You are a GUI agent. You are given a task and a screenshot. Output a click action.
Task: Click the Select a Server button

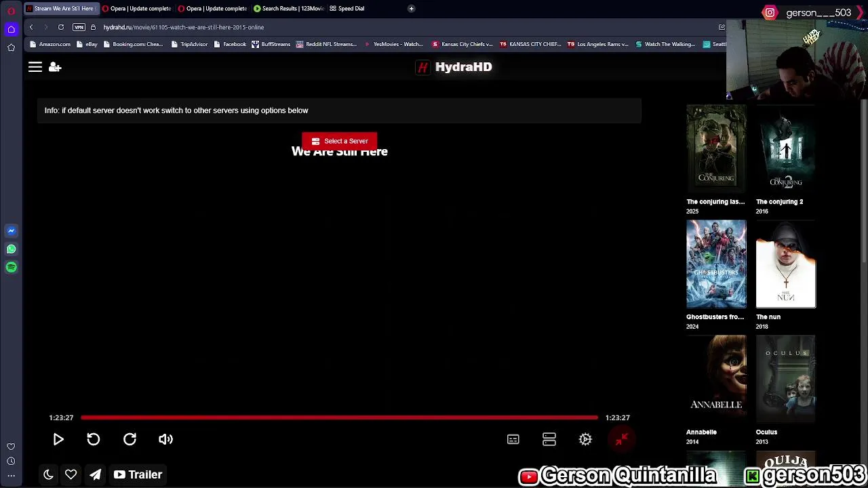(339, 141)
